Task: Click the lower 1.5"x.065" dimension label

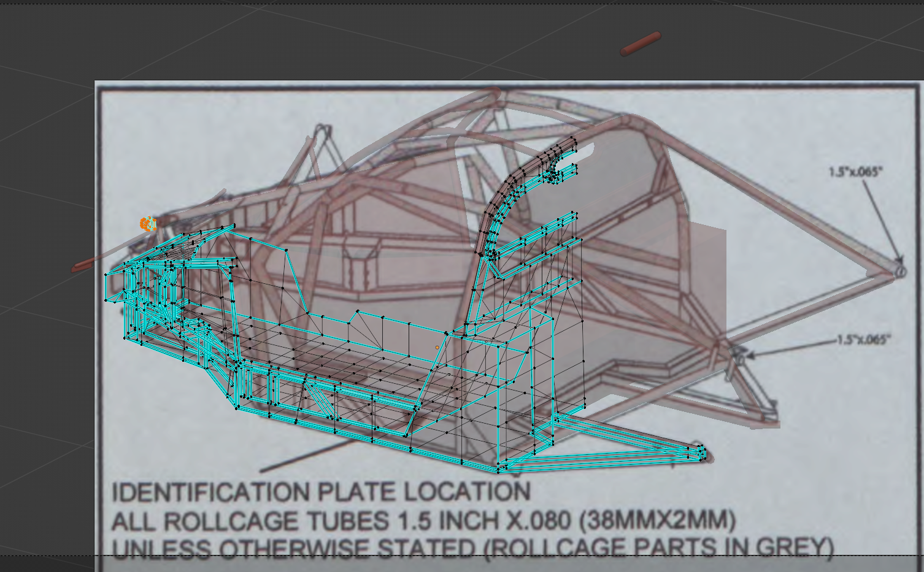Action: point(863,340)
